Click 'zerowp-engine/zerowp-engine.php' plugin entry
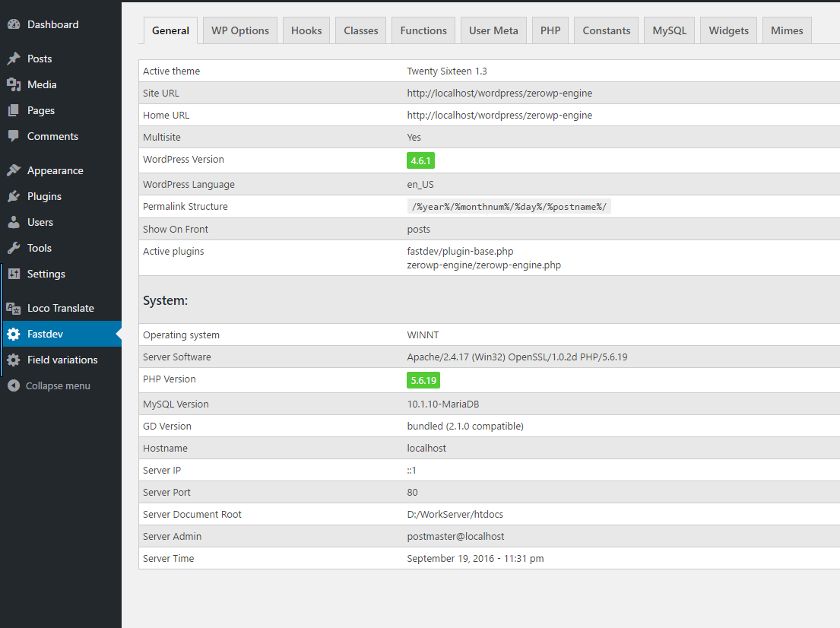840x628 pixels. (x=483, y=265)
